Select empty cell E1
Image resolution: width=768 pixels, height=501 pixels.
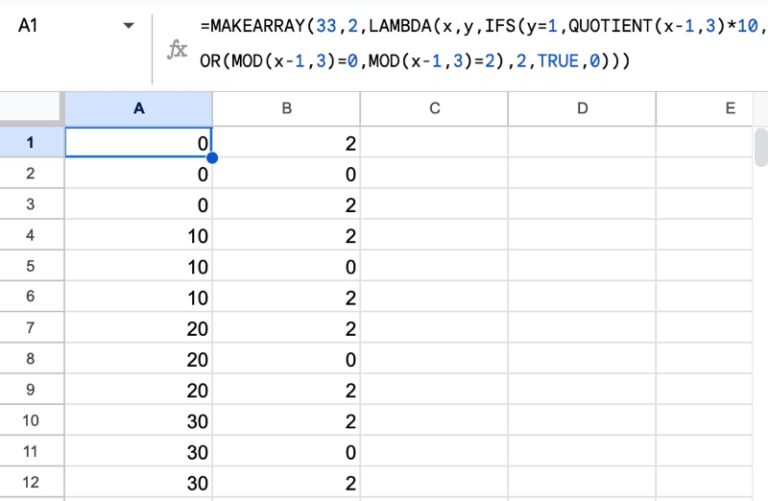(x=704, y=143)
